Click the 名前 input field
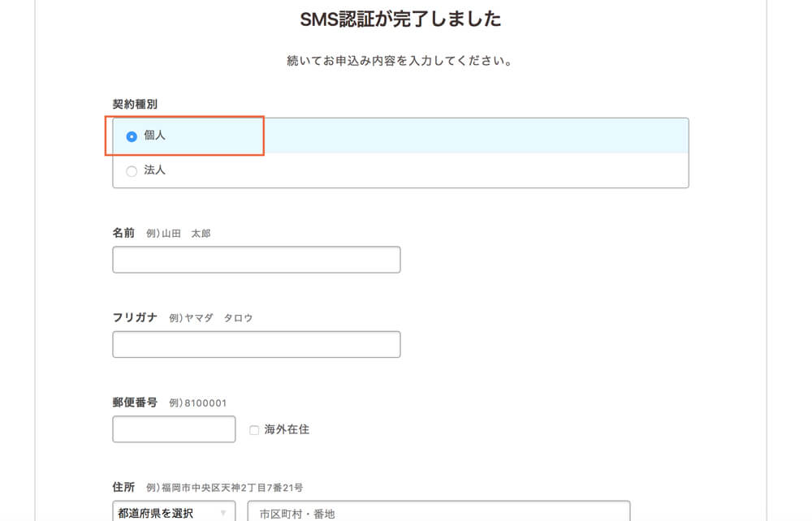Screen dimensions: 812x521 pos(257,260)
